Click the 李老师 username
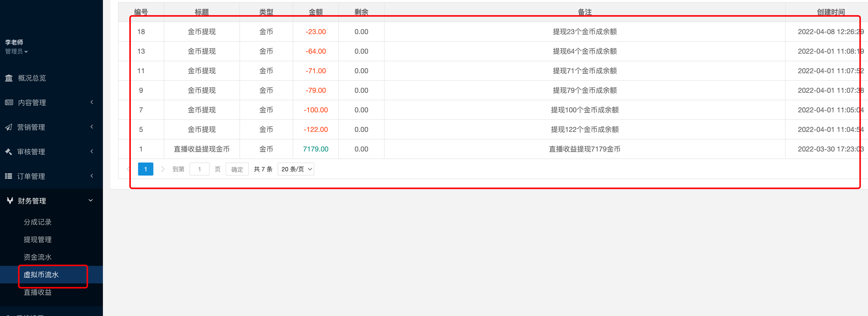The image size is (868, 316). tap(14, 42)
